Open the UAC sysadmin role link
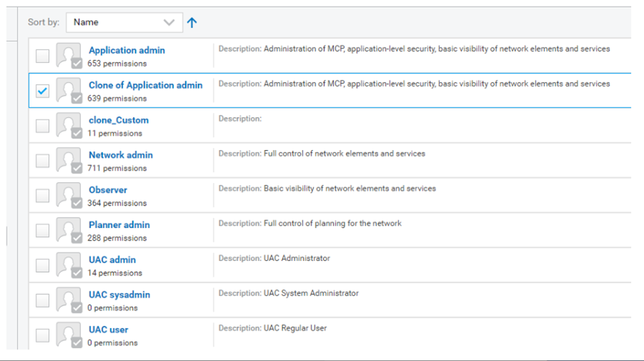 (119, 295)
